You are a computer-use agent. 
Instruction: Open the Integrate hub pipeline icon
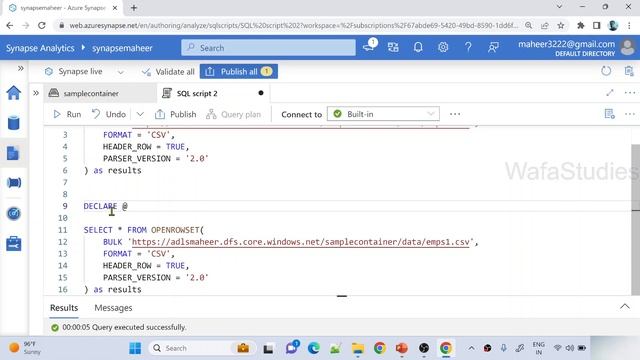click(13, 183)
